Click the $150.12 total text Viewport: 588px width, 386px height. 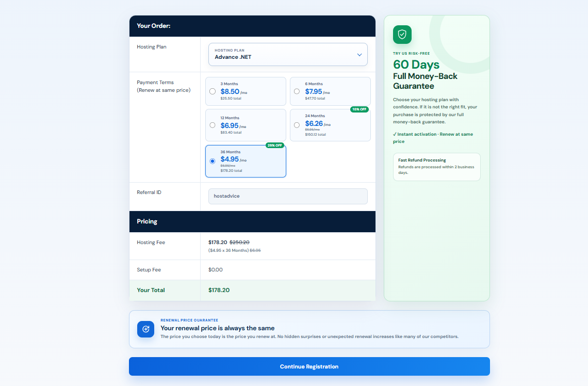[x=315, y=134]
